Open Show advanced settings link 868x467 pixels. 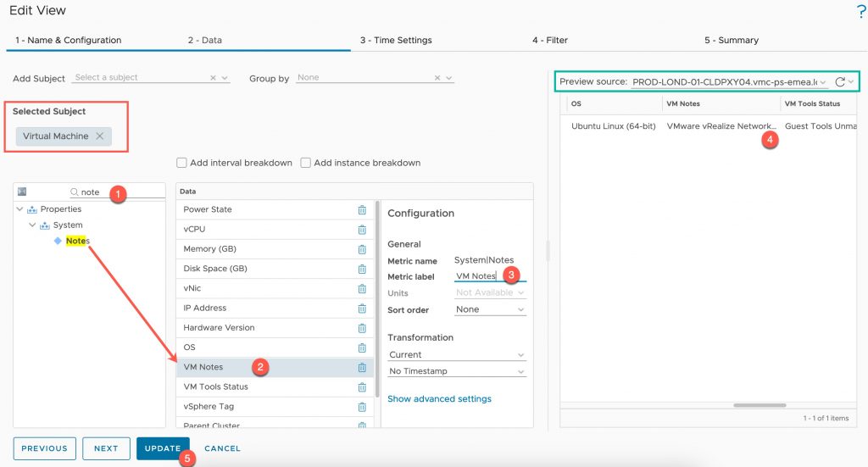pos(440,399)
